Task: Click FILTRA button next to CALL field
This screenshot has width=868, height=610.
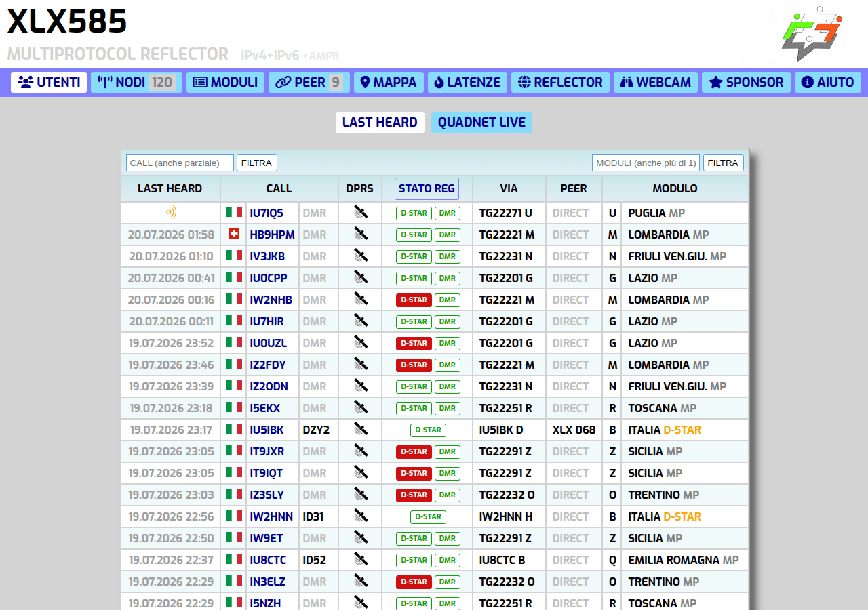Action: pyautogui.click(x=257, y=163)
